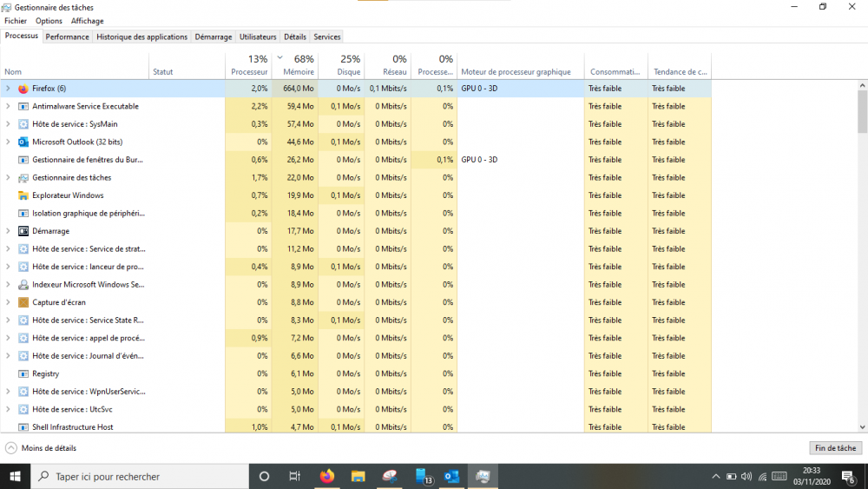Switch to the Performance tab
The height and width of the screenshot is (489, 868).
point(67,36)
